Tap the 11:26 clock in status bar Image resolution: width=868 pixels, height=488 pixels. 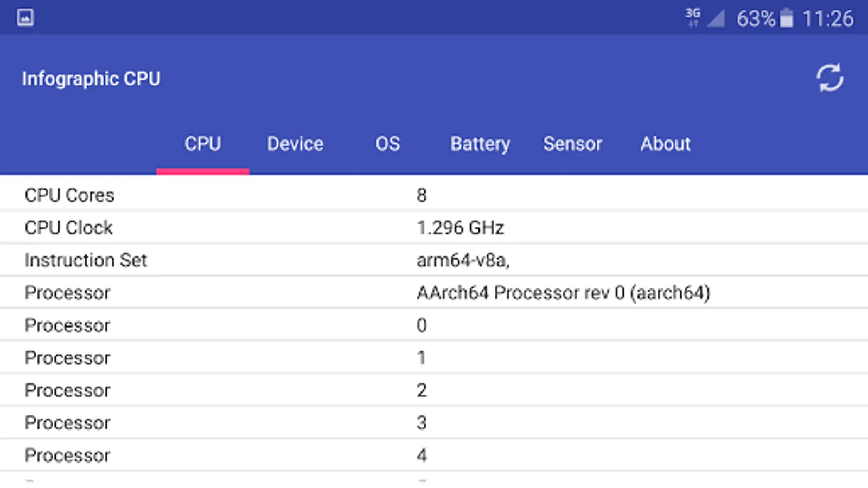827,19
